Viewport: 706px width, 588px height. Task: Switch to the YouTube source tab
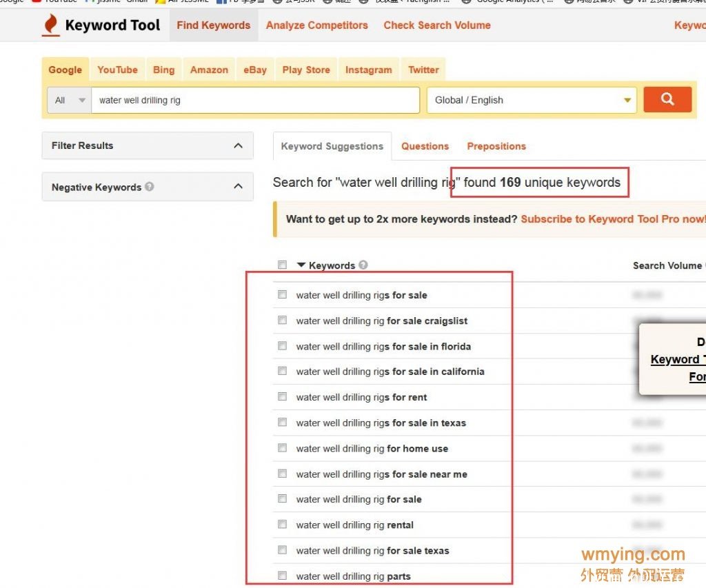tap(117, 70)
